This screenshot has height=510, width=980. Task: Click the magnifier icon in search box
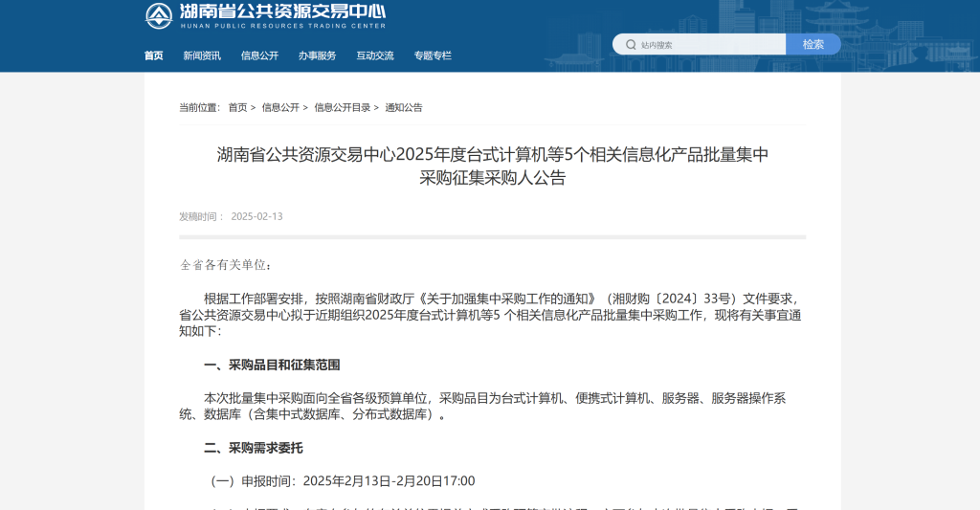[631, 44]
